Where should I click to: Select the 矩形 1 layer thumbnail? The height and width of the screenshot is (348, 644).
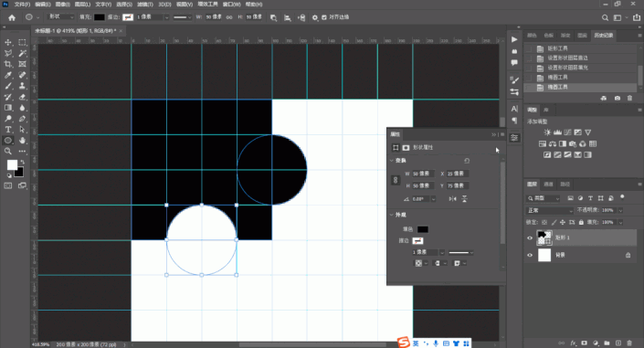coord(544,237)
